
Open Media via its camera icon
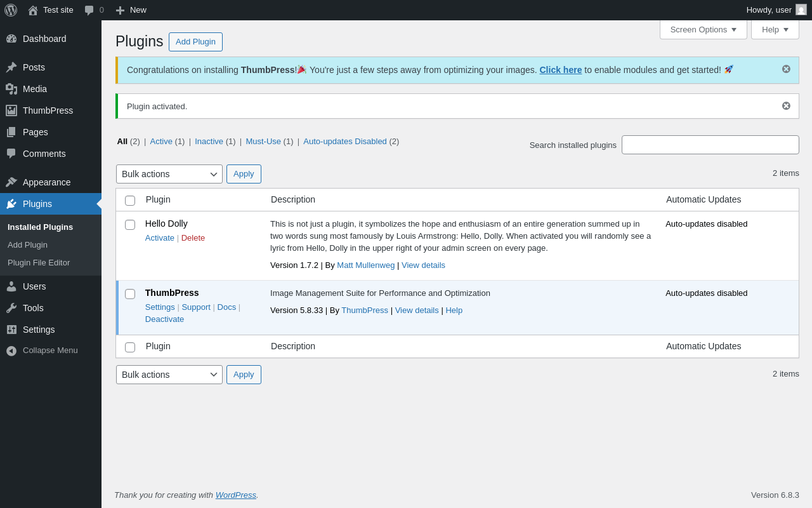click(x=11, y=89)
